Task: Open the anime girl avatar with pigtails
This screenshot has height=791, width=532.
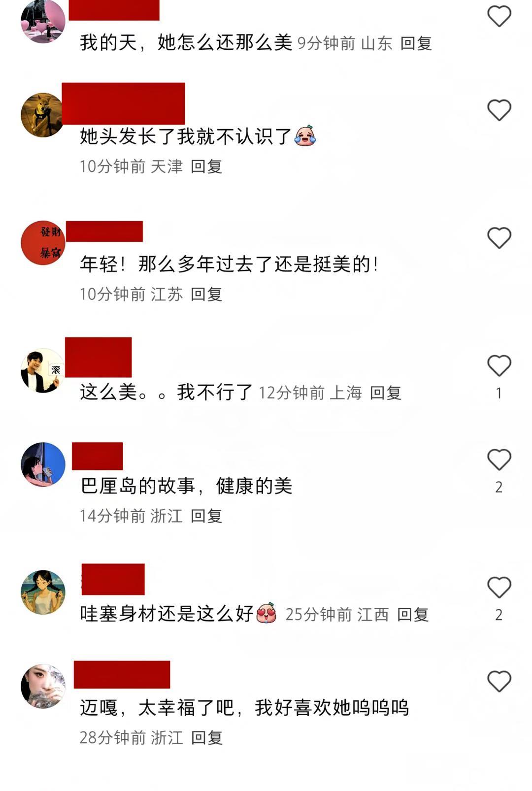Action: pyautogui.click(x=43, y=592)
